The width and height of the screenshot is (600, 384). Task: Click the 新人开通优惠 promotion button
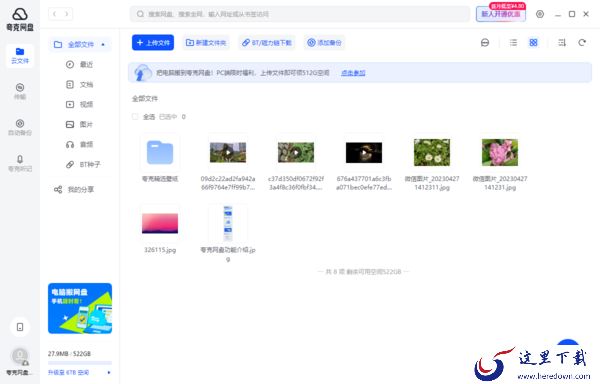click(501, 14)
